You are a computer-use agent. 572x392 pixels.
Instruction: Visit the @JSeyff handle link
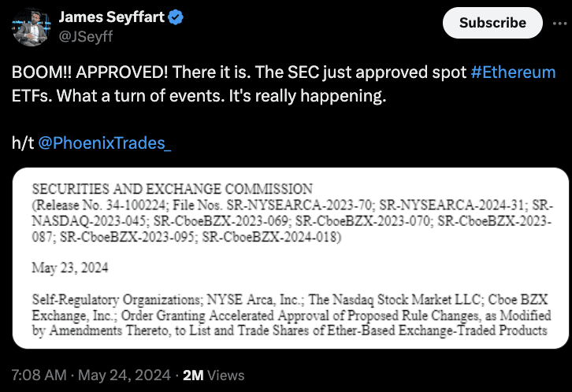[x=86, y=36]
